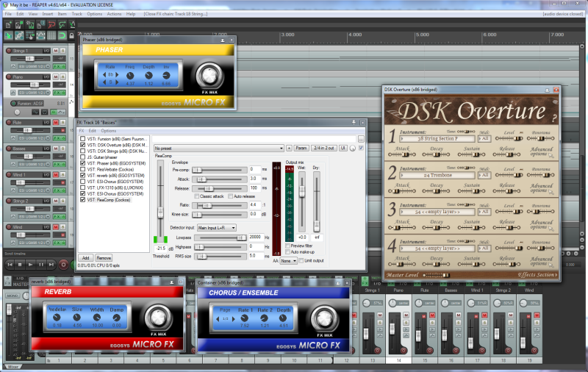
Task: Open layer 1 instrument selector 38 String Section
Action: click(x=437, y=139)
